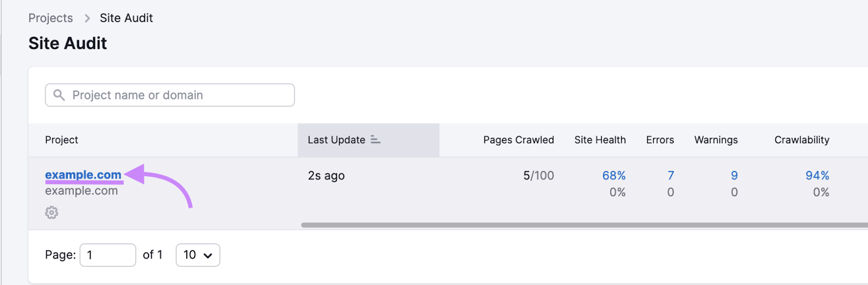Click the Crawlability column header
868x285 pixels.
click(x=801, y=140)
